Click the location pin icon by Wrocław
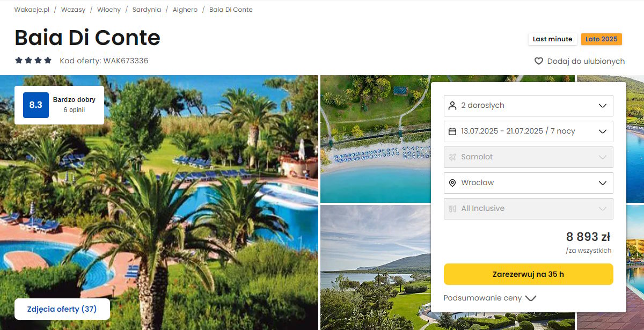The image size is (644, 330). click(452, 183)
